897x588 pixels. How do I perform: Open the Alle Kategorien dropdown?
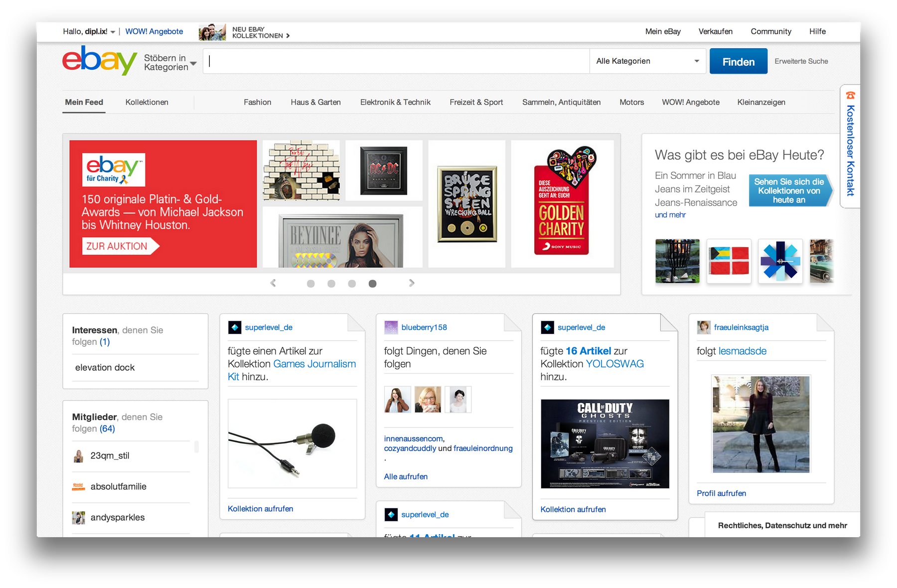tap(648, 61)
